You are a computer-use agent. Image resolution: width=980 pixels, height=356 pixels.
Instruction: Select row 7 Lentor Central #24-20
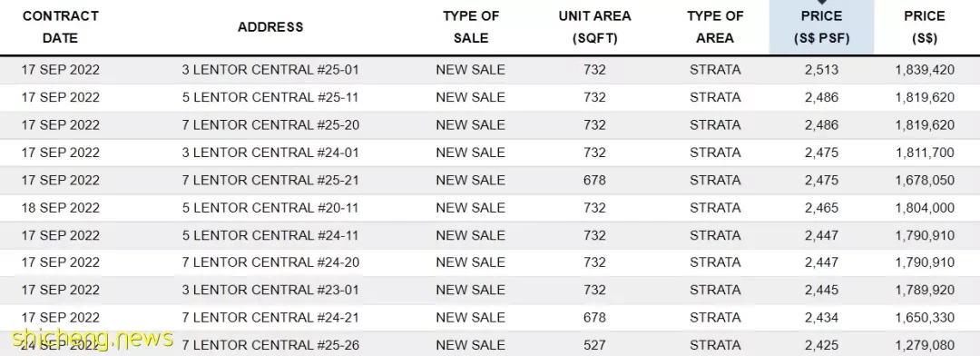pos(490,262)
